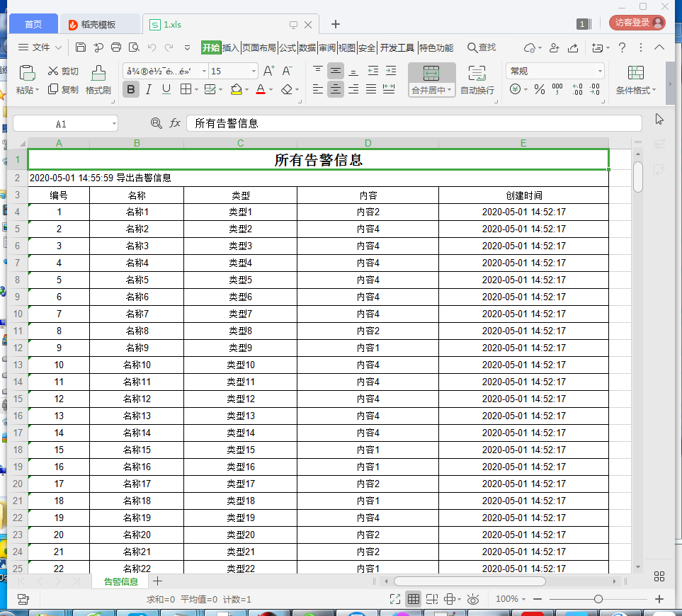Viewport: 682px width, 616px height.
Task: Click the zoom magnifier icon beside fx
Action: [x=156, y=123]
